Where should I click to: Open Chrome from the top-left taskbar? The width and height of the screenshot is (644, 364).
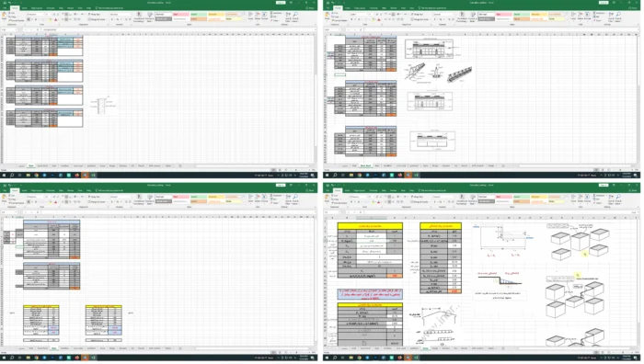(x=36, y=176)
